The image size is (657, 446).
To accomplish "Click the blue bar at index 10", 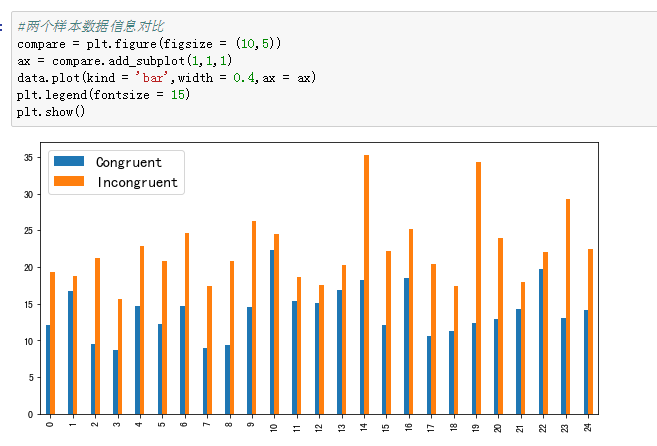I will pyautogui.click(x=272, y=332).
